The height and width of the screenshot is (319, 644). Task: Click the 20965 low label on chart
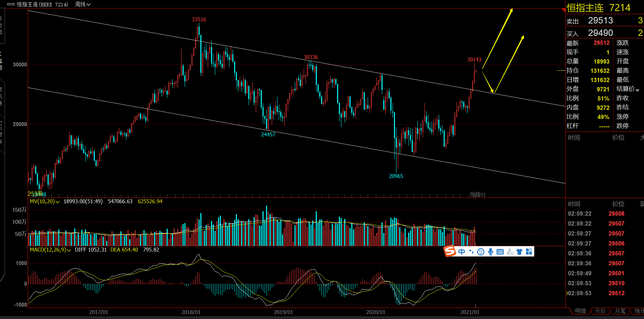(x=396, y=176)
